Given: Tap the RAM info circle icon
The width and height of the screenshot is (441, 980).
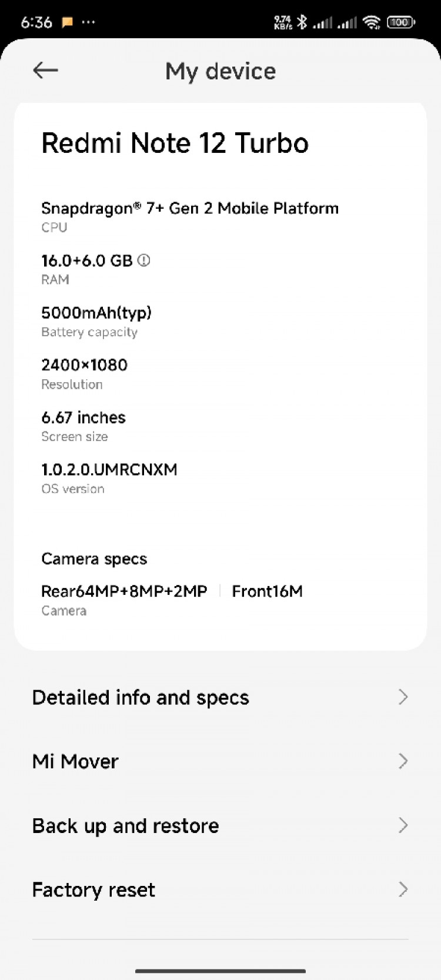Looking at the screenshot, I should coord(143,260).
